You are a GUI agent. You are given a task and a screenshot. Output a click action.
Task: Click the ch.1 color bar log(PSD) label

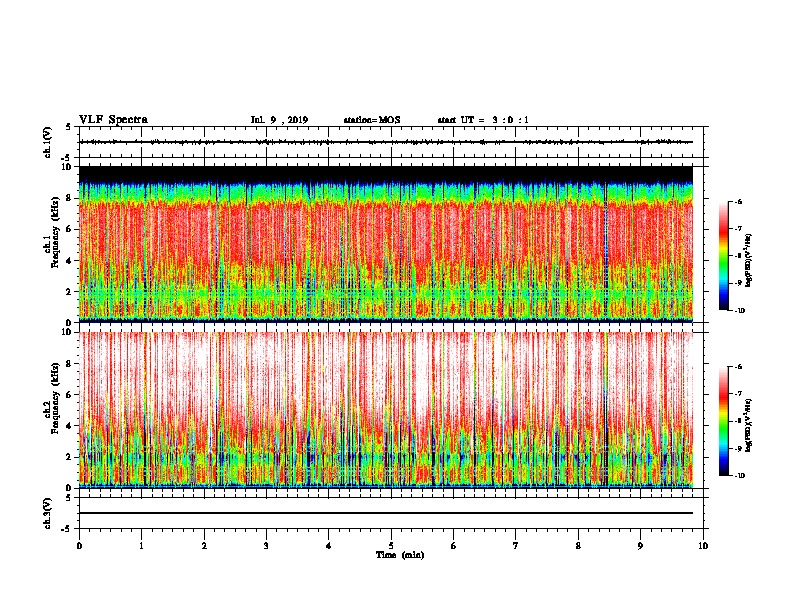tap(749, 260)
